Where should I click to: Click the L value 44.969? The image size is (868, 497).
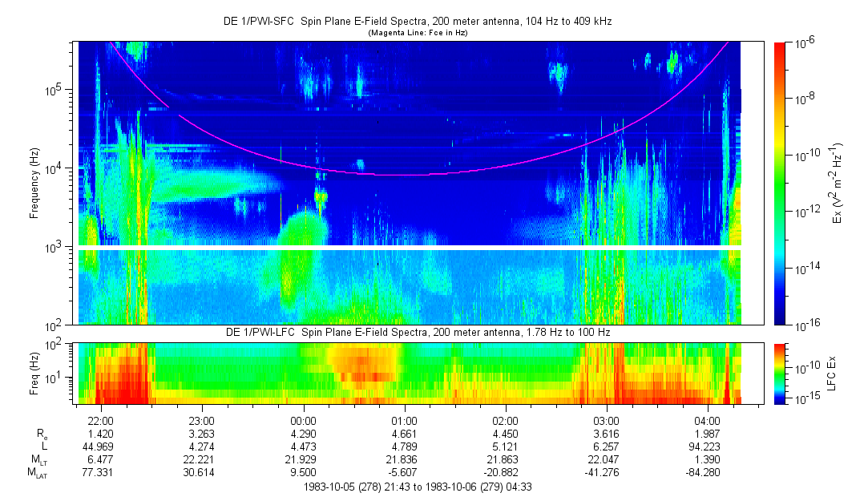99,446
